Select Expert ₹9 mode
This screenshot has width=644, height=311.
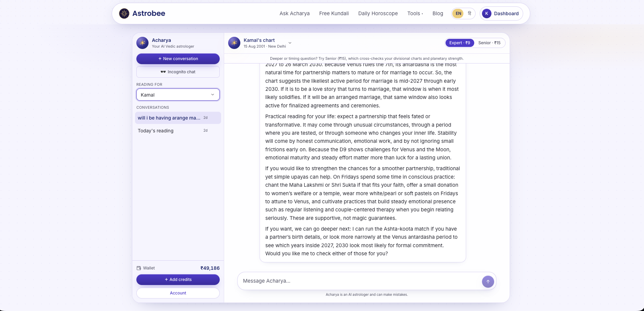click(460, 43)
